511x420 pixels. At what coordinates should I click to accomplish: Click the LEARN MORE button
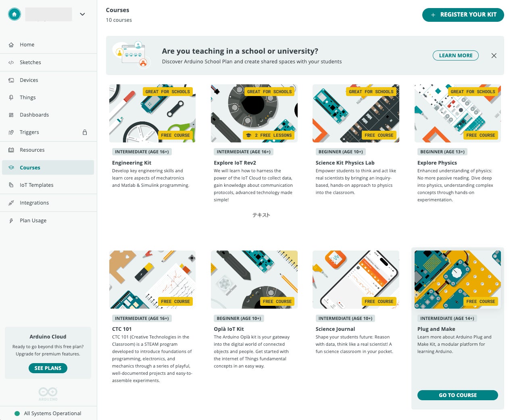(x=456, y=56)
